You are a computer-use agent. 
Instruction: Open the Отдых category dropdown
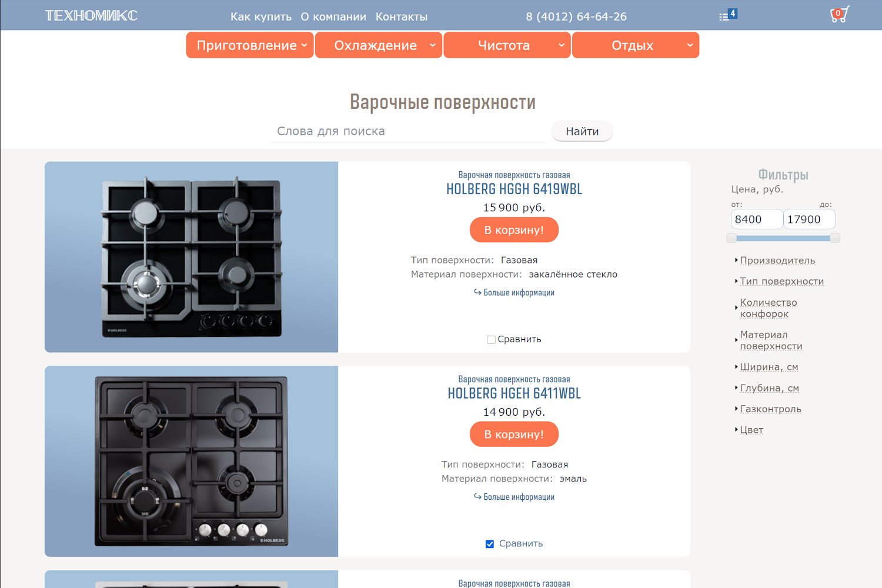[635, 45]
